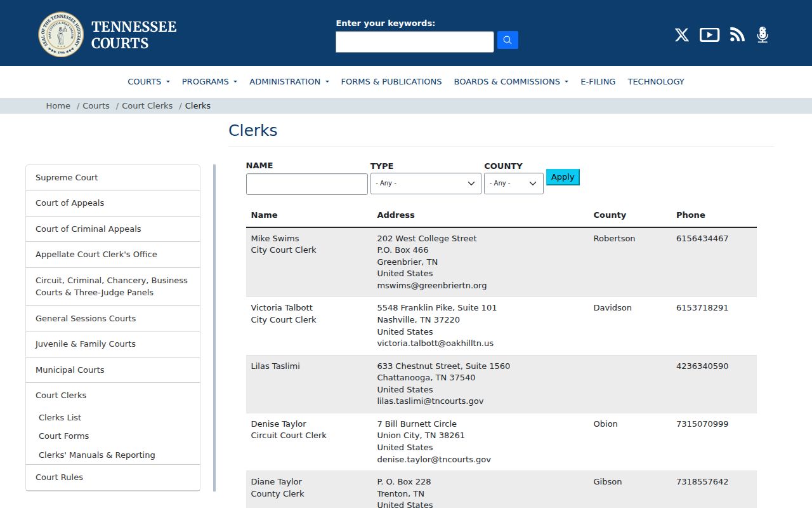Open Supreme Court in sidebar
Image resolution: width=812 pixels, height=508 pixels.
pos(113,178)
